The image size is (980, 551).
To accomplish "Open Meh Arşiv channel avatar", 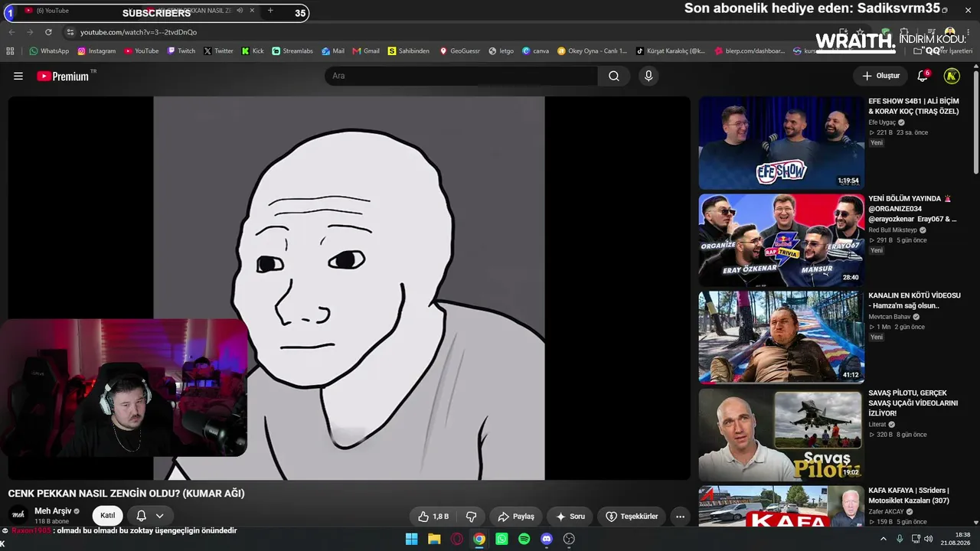I will pos(18,515).
